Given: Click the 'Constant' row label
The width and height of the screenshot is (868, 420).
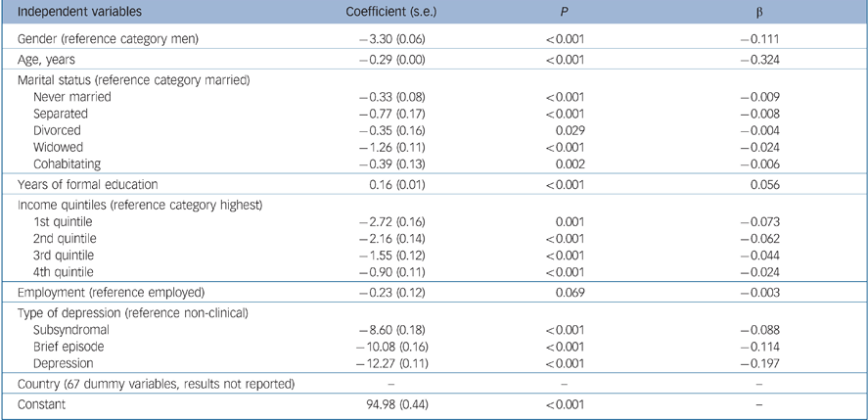Looking at the screenshot, I should (x=44, y=403).
